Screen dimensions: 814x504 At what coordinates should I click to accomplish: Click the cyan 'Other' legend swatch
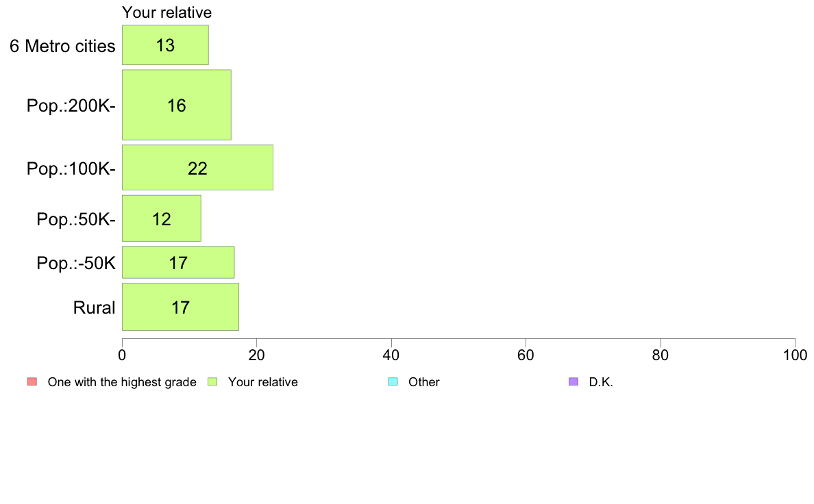pos(393,381)
